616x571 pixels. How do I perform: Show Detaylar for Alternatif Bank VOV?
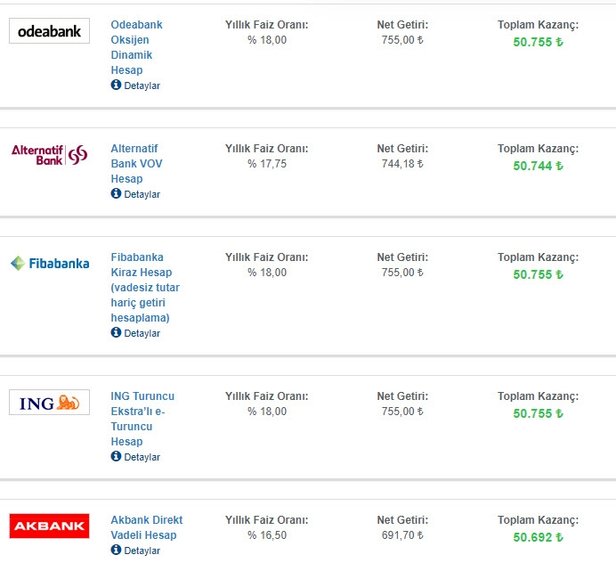click(141, 195)
